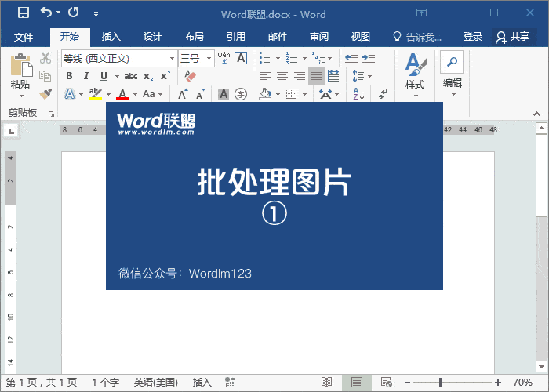Image resolution: width=549 pixels, height=392 pixels.
Task: Open the change case Aa menu
Action: pyautogui.click(x=153, y=94)
